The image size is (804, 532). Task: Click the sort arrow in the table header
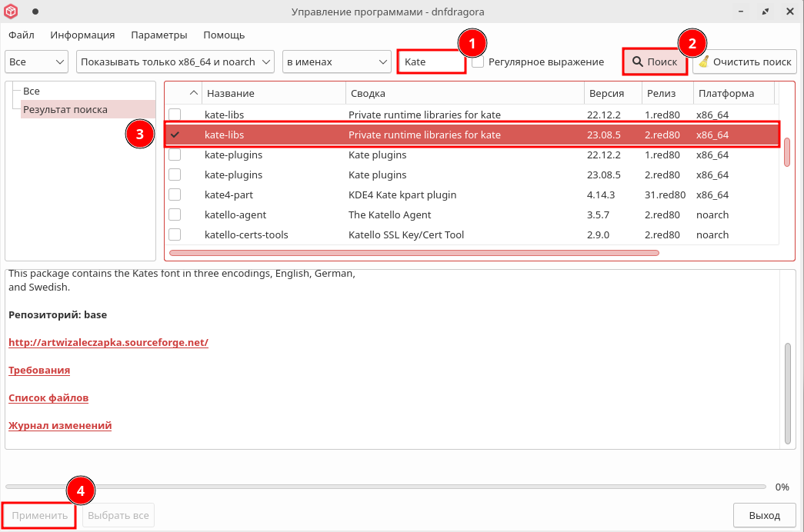[x=193, y=93]
